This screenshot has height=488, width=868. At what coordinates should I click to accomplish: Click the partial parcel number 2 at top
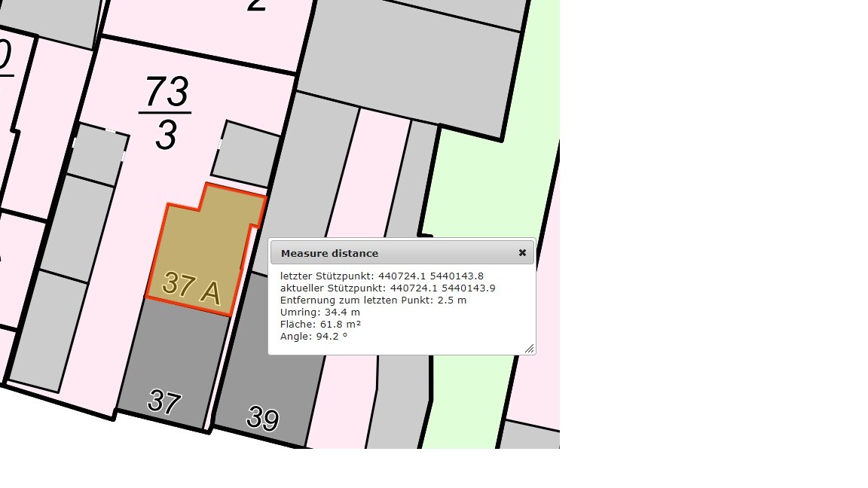tap(257, 6)
